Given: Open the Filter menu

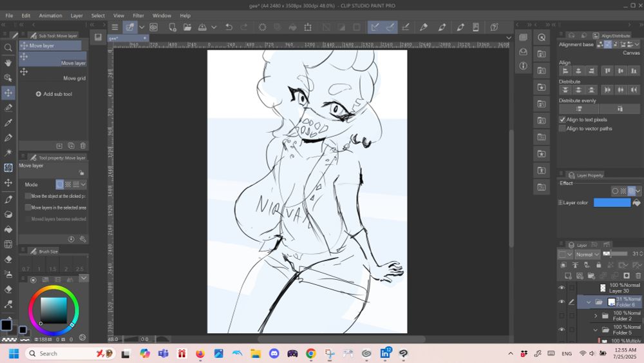Looking at the screenshot, I should (x=138, y=15).
